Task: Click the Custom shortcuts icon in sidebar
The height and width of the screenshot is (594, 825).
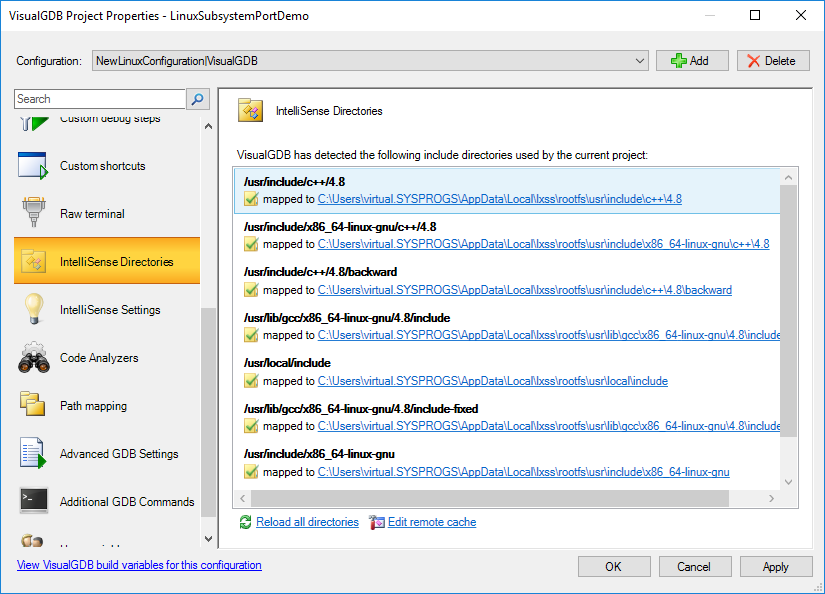Action: point(33,166)
